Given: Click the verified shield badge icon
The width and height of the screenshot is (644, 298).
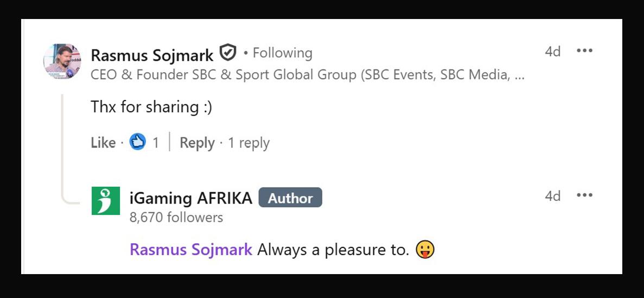Looking at the screenshot, I should 228,53.
